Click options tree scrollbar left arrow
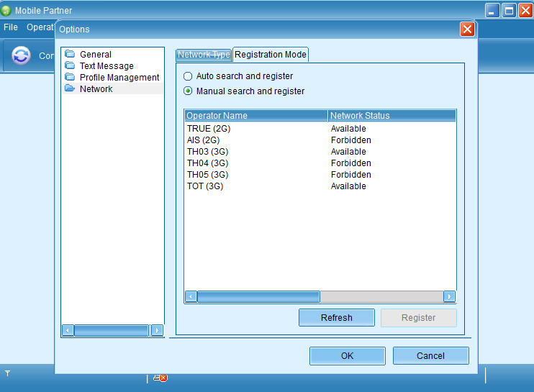The height and width of the screenshot is (392, 534). click(x=68, y=330)
